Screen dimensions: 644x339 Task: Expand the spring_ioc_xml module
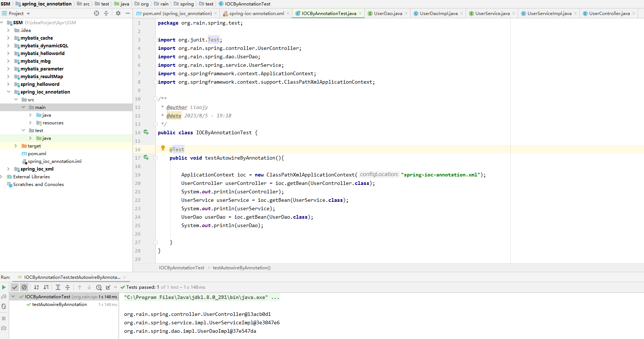(x=8, y=169)
